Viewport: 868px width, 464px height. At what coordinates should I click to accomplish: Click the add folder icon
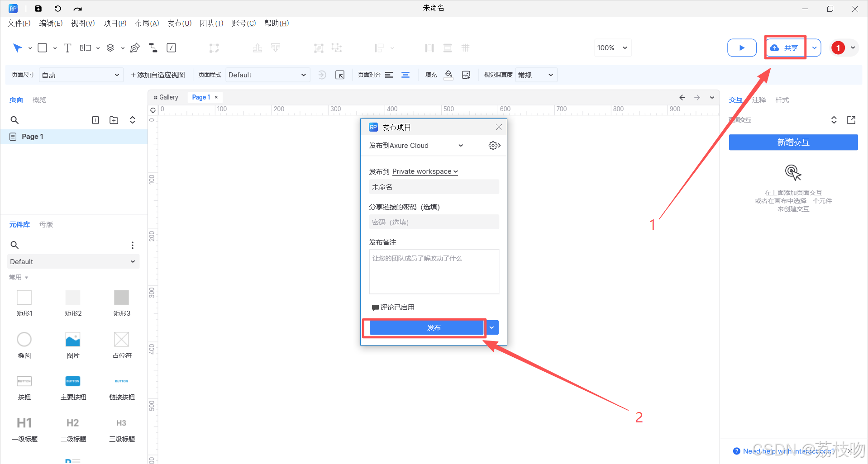point(114,120)
